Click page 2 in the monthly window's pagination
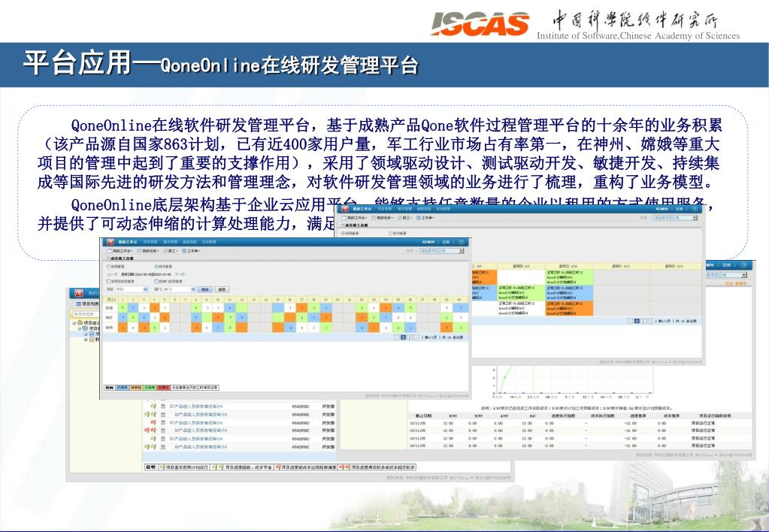The width and height of the screenshot is (769, 532). [410, 337]
